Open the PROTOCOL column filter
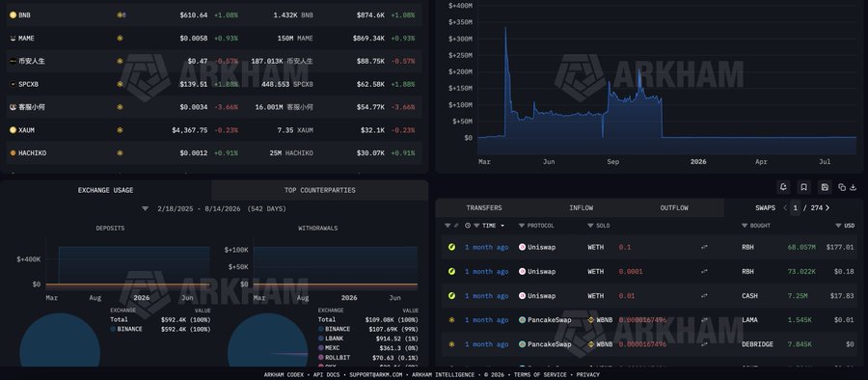 tap(522, 226)
